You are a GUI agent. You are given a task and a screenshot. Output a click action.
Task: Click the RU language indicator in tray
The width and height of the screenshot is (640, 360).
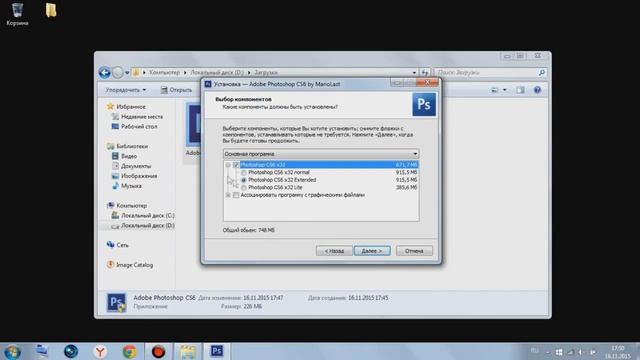[534, 351]
